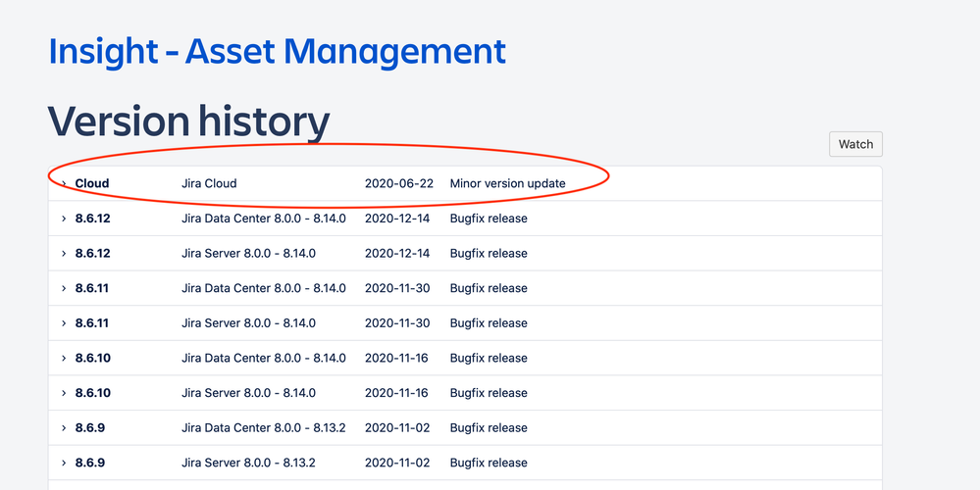
Task: Expand the 8.6.11 Jira Data Center row chevron
Action: point(64,288)
